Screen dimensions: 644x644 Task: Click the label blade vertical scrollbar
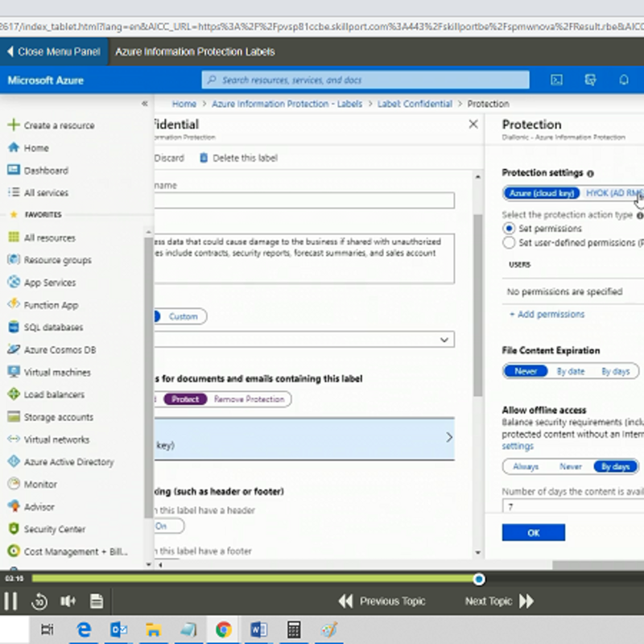click(477, 305)
